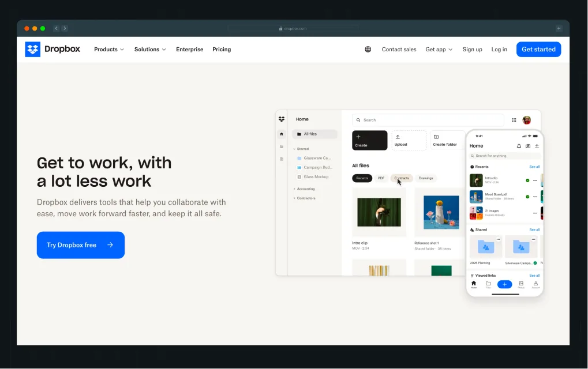
Task: Open the options for the 2026 Planning folder
Action: (x=499, y=239)
